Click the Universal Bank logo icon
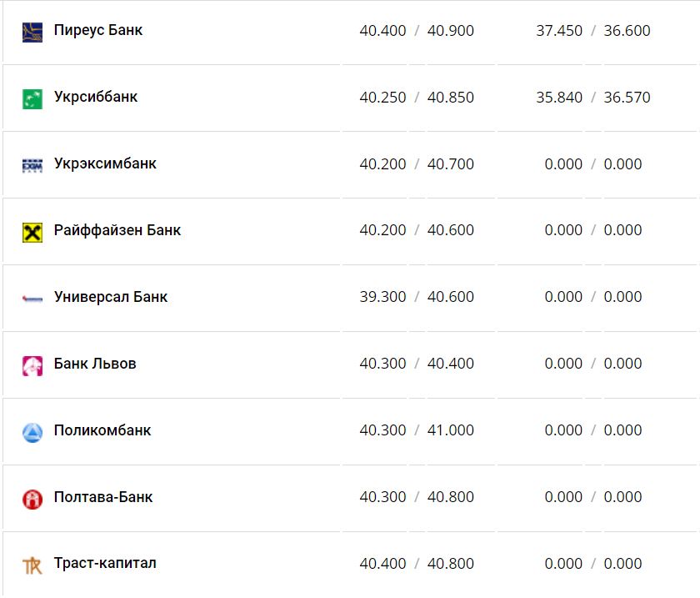Image resolution: width=700 pixels, height=598 pixels. coord(32,299)
